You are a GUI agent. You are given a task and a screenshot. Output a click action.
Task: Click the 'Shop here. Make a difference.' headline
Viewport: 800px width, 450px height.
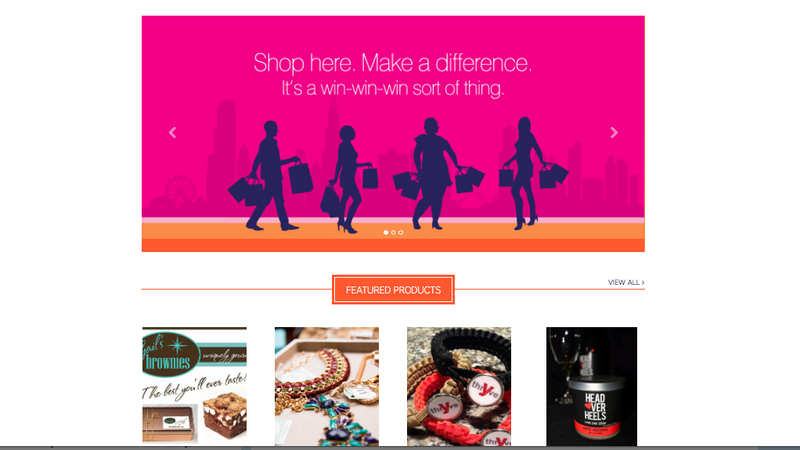point(393,63)
